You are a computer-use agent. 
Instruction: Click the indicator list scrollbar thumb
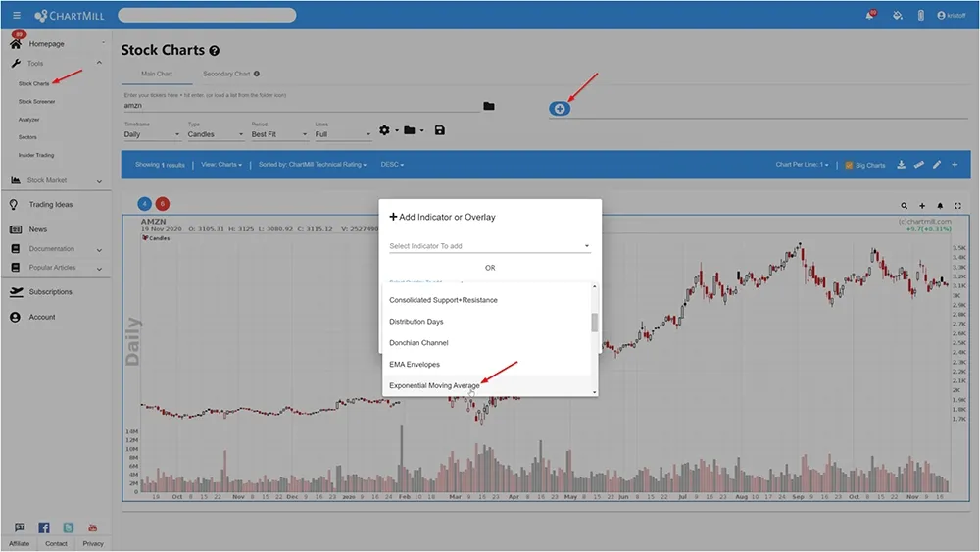point(595,323)
